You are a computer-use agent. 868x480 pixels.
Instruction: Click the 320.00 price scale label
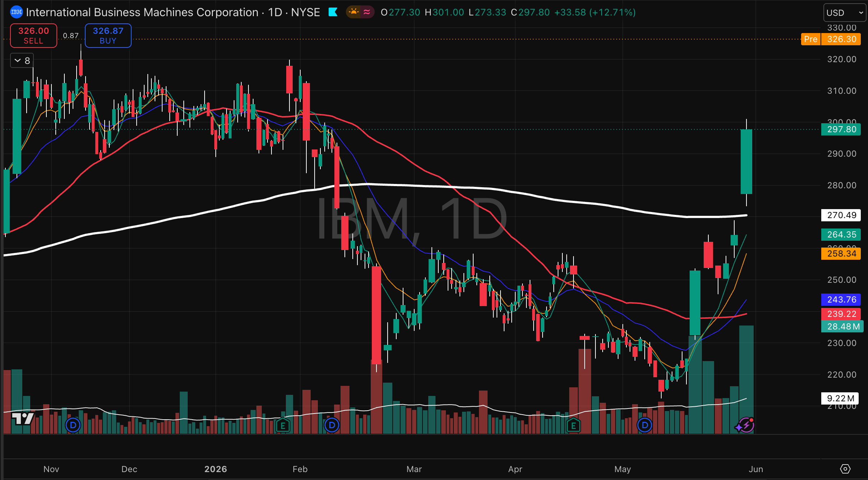pos(842,59)
